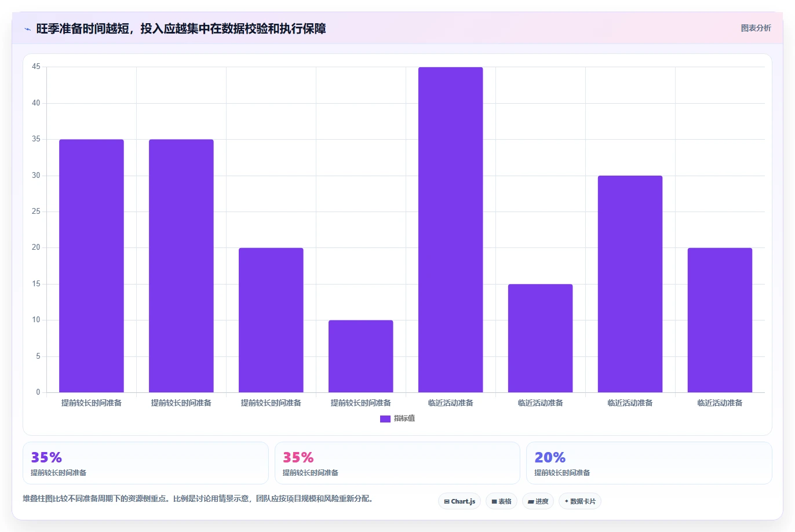The height and width of the screenshot is (532, 795).
Task: Click the lightning icon beside the slide title
Action: tap(27, 29)
